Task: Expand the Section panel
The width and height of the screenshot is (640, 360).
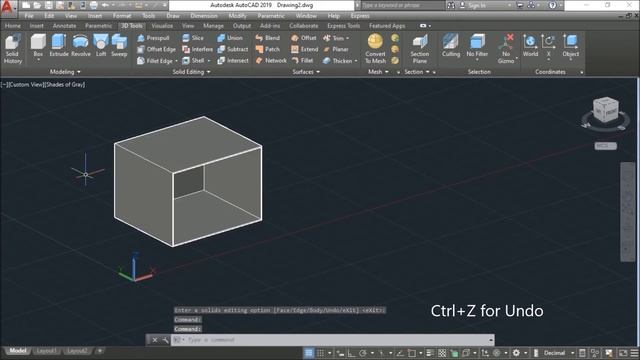Action: tap(417, 72)
